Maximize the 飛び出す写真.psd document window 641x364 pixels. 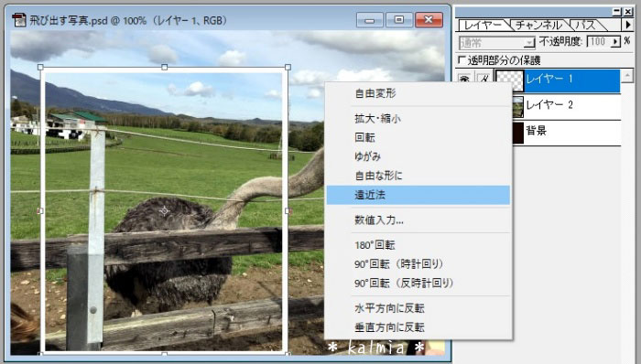(x=399, y=19)
